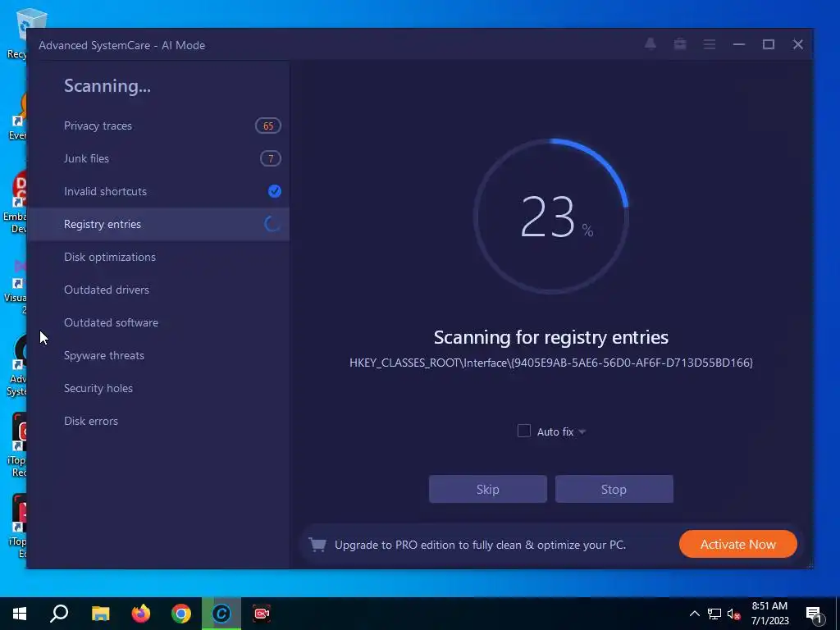Open the toolbox briefcase icon
This screenshot has width=840, height=630.
(680, 44)
